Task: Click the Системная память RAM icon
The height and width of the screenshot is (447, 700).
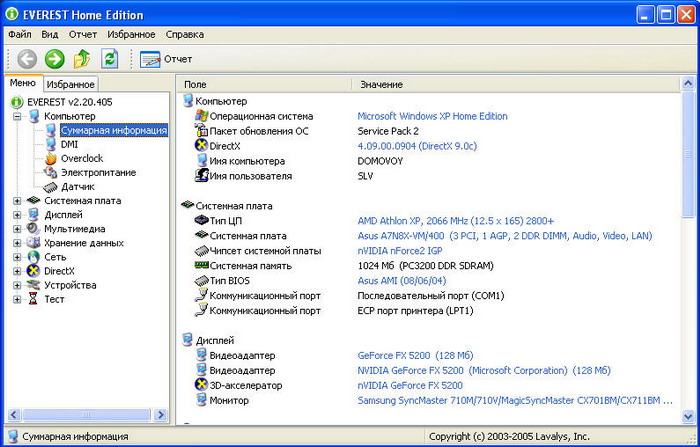Action: point(201,265)
